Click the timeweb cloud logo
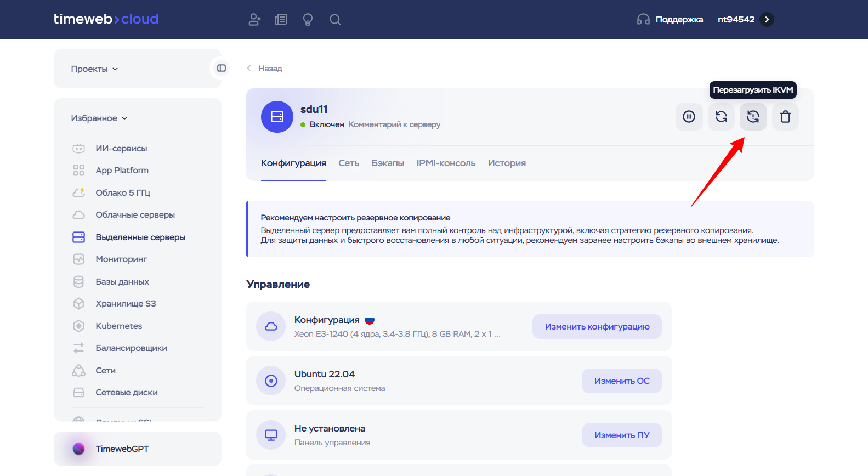 click(106, 19)
